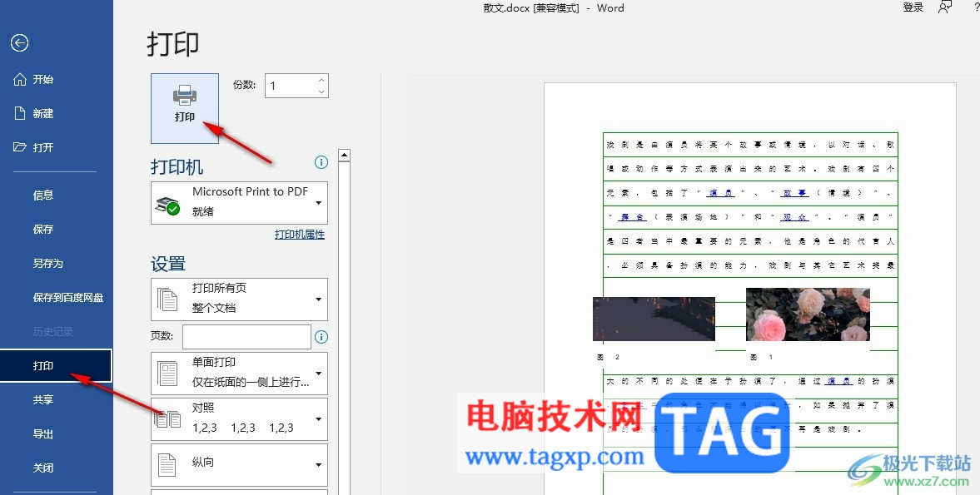Click the folder icon beside 打开

coord(20,147)
